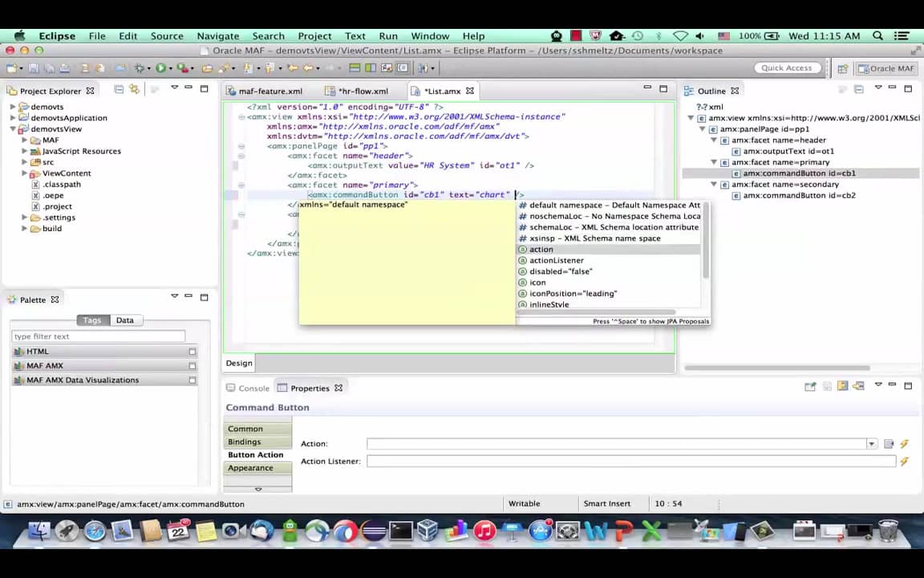This screenshot has height=578, width=924.
Task: Switch to the Console tab
Action: click(248, 388)
